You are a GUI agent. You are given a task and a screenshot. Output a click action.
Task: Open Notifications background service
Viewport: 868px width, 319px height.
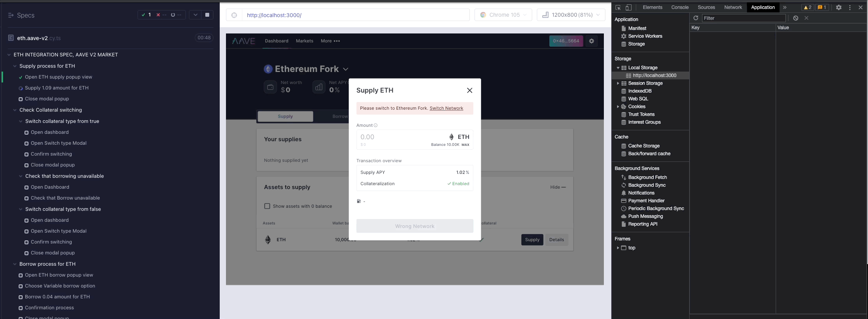[641, 193]
